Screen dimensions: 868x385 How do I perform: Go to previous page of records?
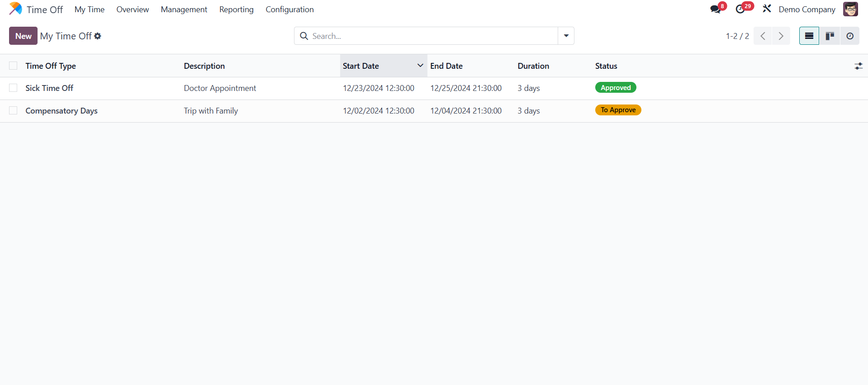point(763,36)
